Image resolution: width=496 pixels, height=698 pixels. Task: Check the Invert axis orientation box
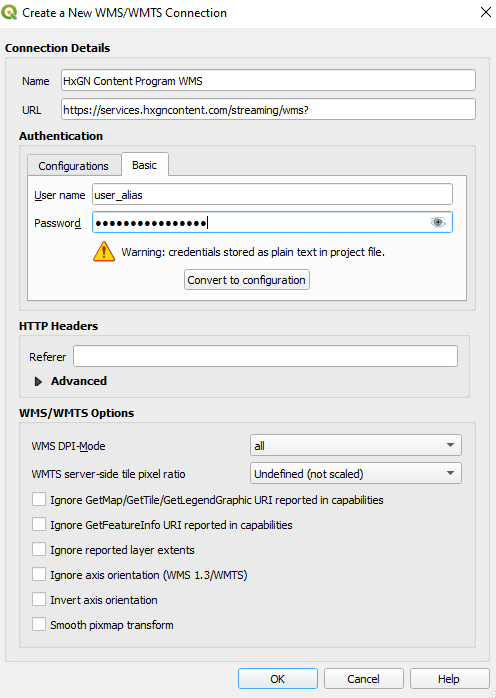point(39,600)
